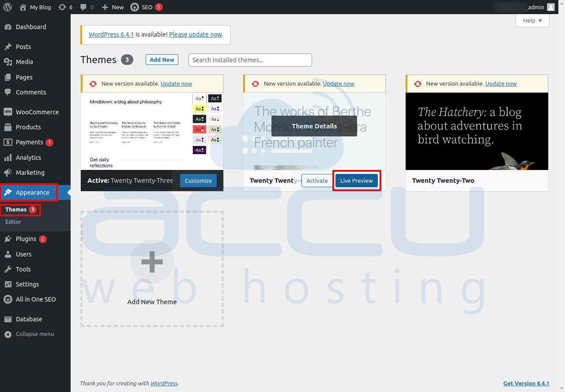Click the Comments sidebar icon
The image size is (565, 392).
(x=8, y=92)
